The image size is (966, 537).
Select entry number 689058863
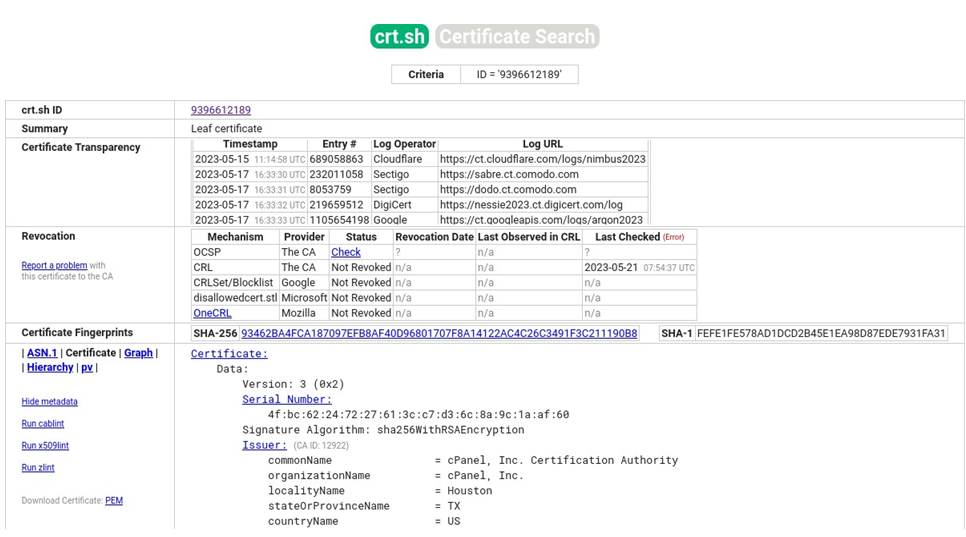click(336, 159)
